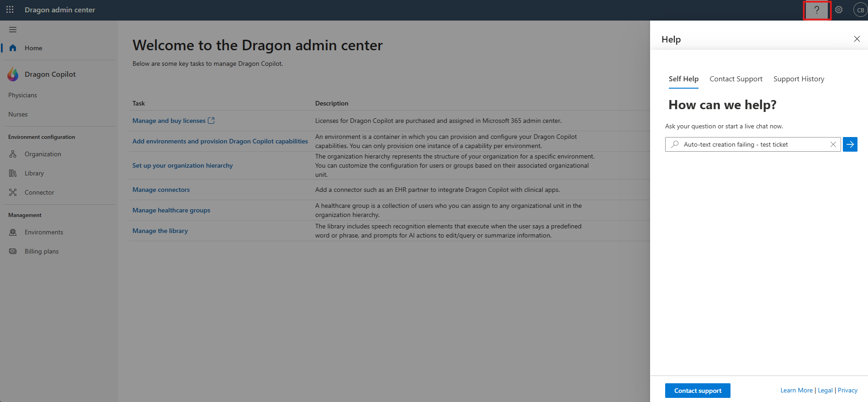Open the Help question mark icon

coord(817,10)
